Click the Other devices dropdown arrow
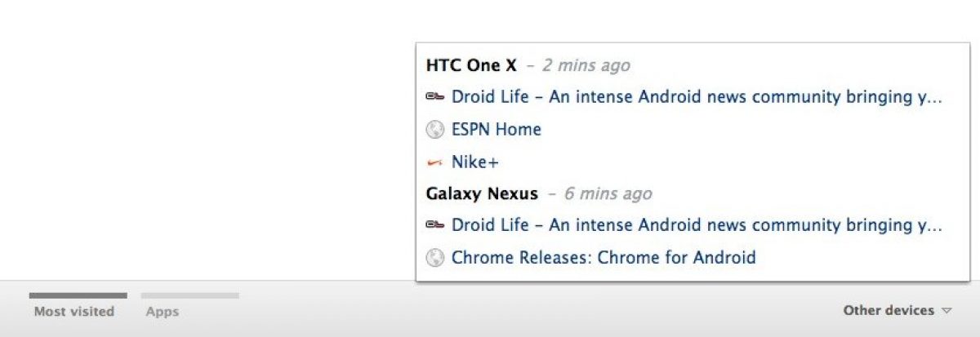The image size is (980, 337). coord(947,311)
